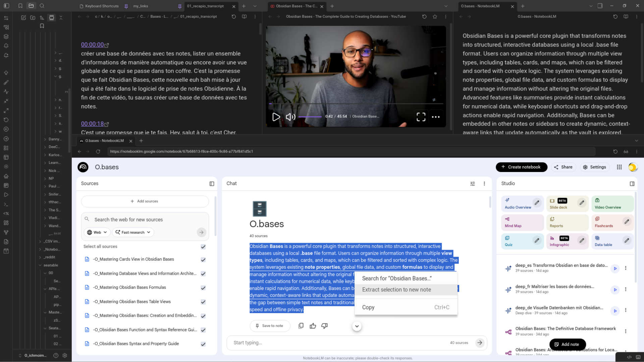Play the Obsidian Bases YouTube video
The width and height of the screenshot is (644, 362).
click(x=276, y=117)
